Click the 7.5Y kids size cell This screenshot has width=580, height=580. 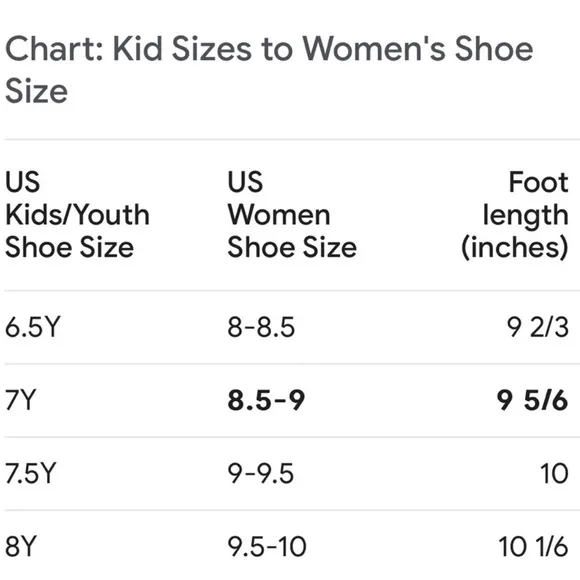[x=31, y=473]
